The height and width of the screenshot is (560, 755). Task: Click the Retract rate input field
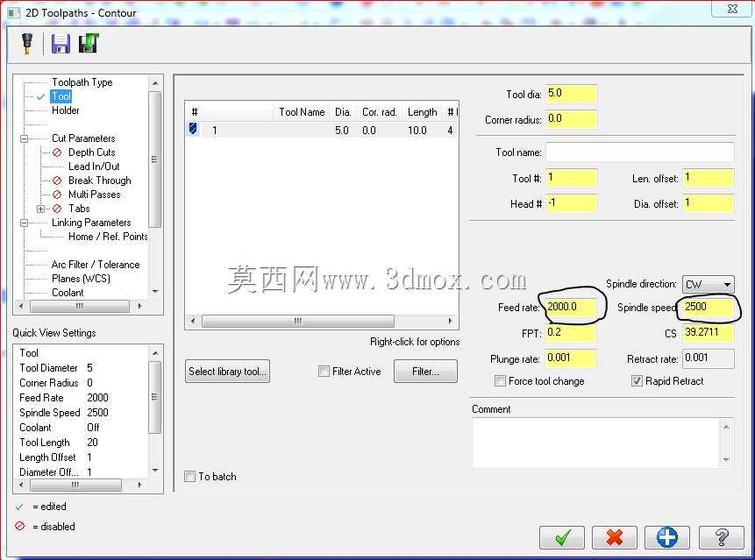tap(709, 358)
